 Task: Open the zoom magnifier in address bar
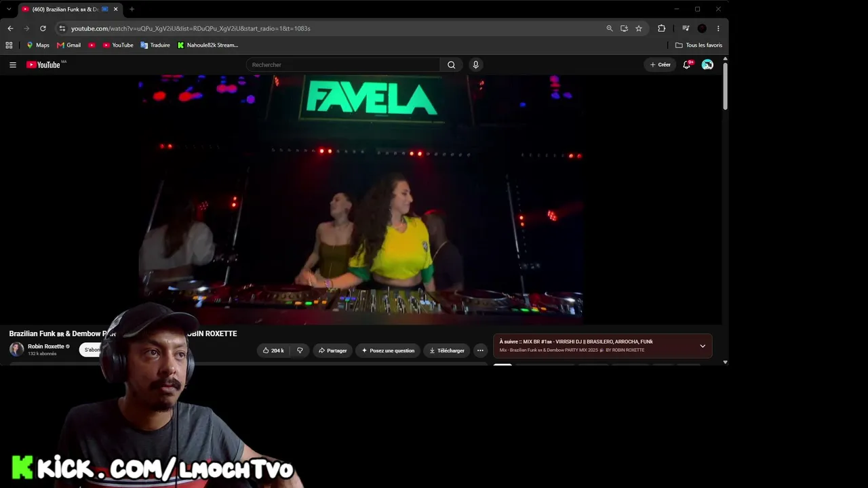609,28
